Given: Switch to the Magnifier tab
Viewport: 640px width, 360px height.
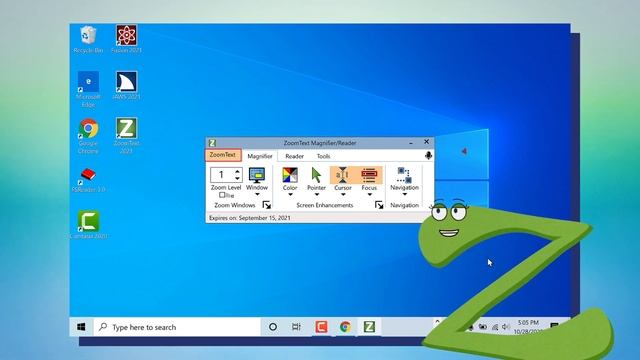Looking at the screenshot, I should [260, 156].
